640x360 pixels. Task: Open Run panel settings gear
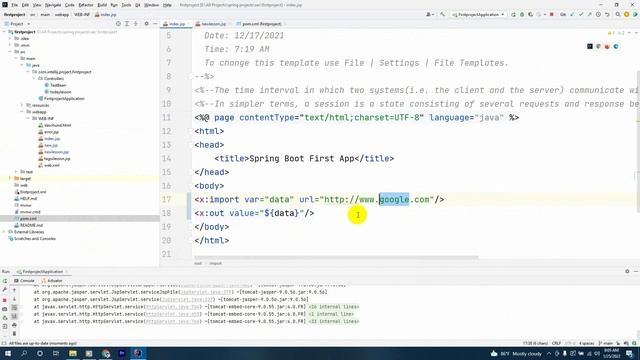[627, 271]
